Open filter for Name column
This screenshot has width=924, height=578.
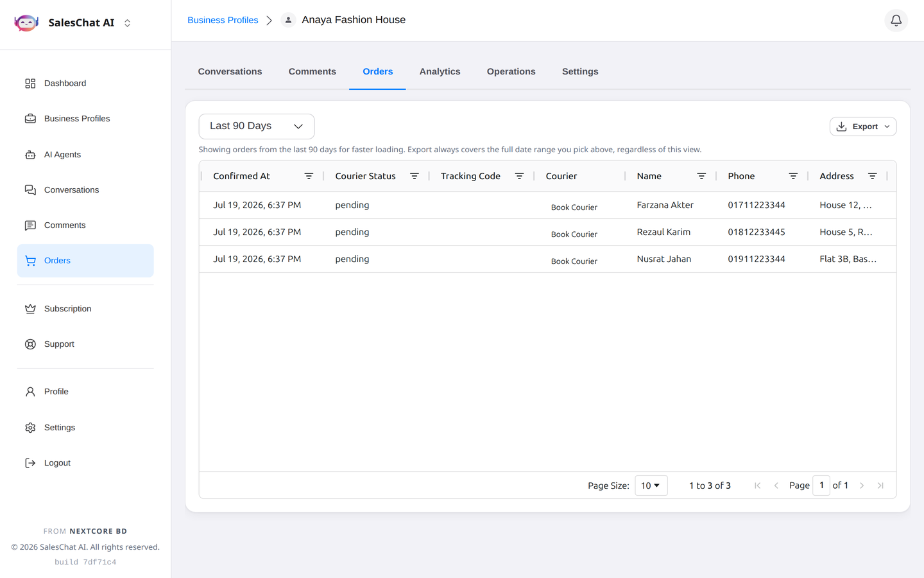click(x=701, y=176)
